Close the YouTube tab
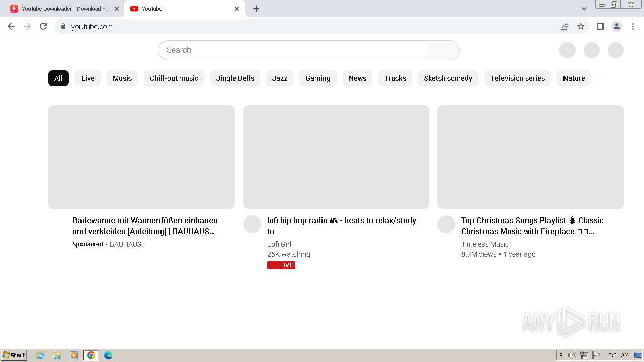 (x=237, y=9)
